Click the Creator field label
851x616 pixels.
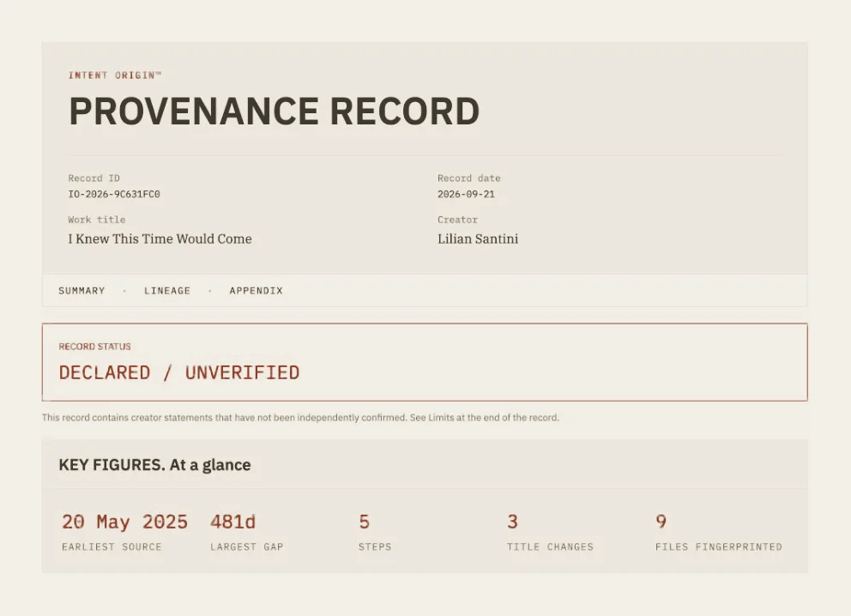[x=457, y=220]
